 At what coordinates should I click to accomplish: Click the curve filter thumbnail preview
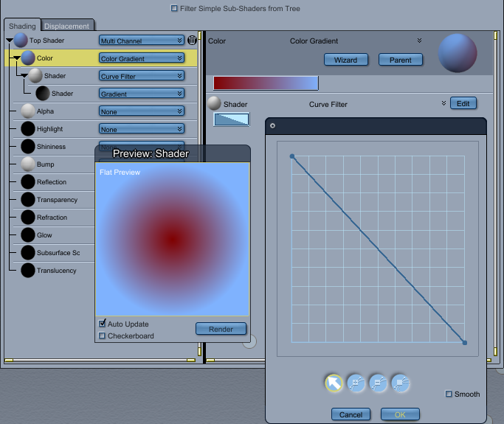click(232, 119)
